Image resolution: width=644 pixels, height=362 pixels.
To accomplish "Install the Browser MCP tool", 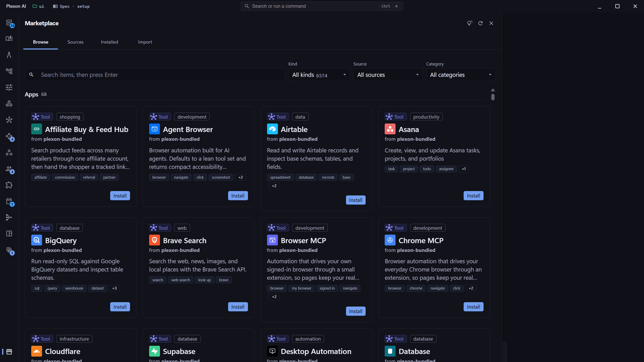I will coord(356,311).
